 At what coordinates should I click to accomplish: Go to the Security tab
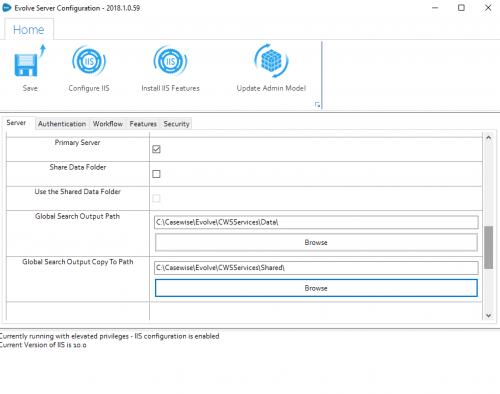click(x=176, y=124)
